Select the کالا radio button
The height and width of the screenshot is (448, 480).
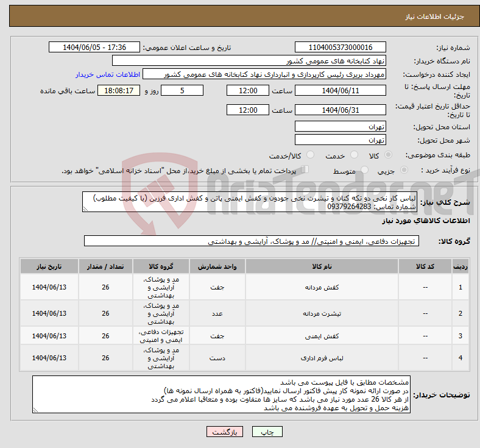tap(388, 155)
